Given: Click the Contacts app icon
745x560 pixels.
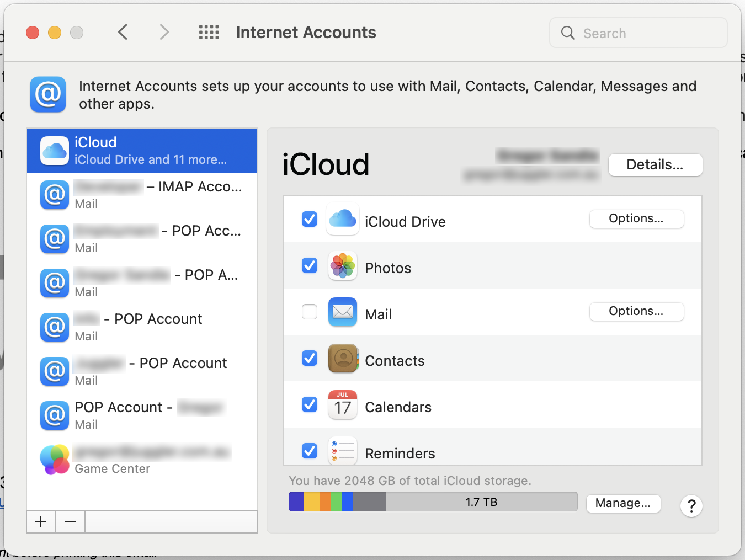Looking at the screenshot, I should [x=343, y=359].
